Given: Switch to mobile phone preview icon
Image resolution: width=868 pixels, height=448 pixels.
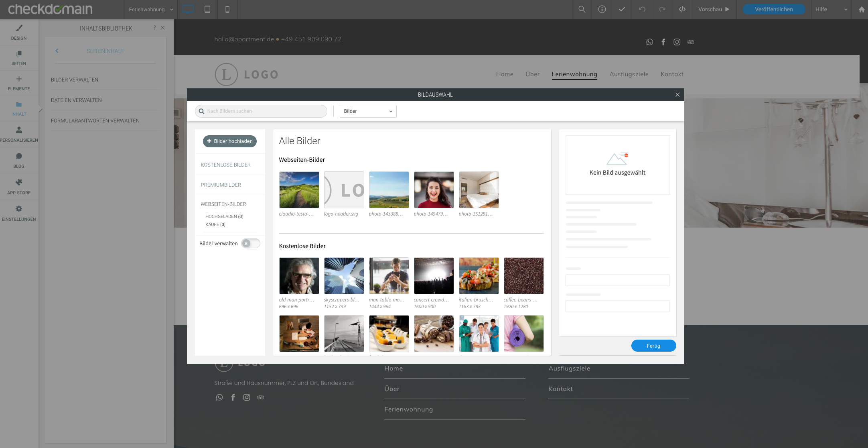Looking at the screenshot, I should tap(227, 9).
